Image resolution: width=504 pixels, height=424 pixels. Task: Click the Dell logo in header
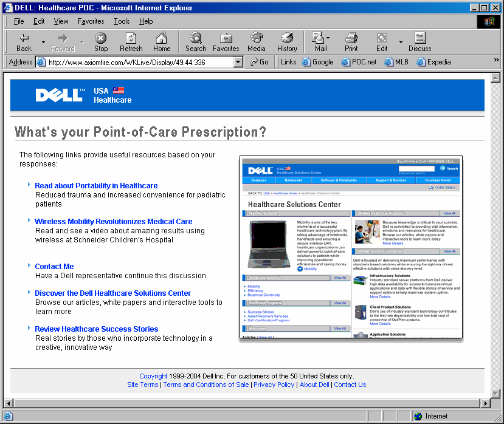tap(60, 95)
